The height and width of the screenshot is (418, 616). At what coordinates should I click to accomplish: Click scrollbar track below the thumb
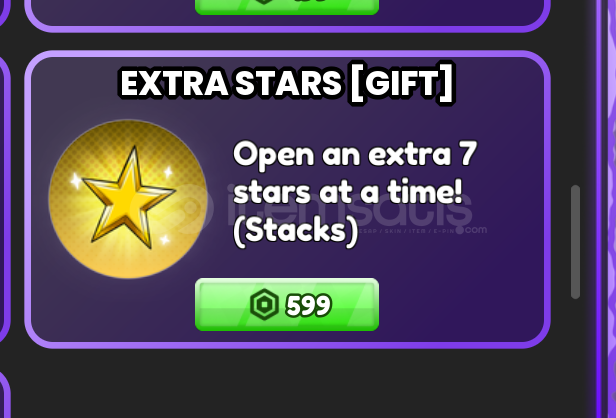pyautogui.click(x=576, y=354)
